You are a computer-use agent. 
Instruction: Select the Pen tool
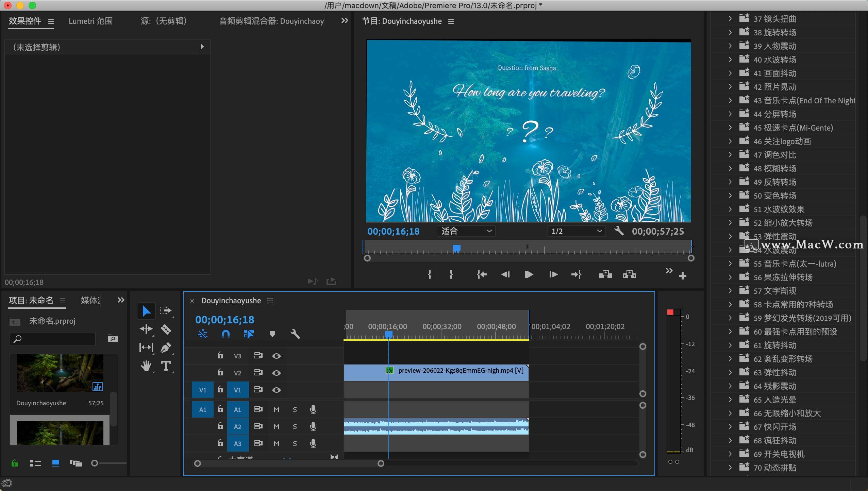tap(166, 348)
